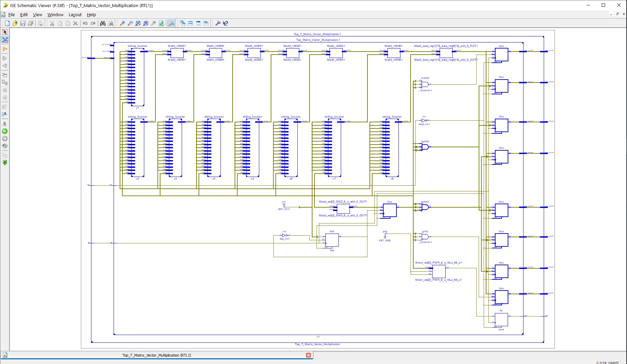Go back with green arrow
Viewport: 627px width, 364px height.
5,131
